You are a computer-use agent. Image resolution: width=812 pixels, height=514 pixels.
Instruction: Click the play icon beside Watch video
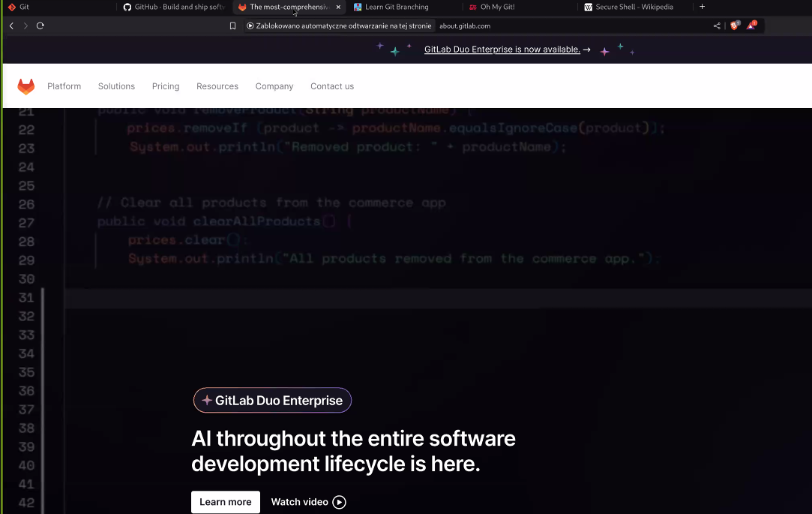[339, 502]
